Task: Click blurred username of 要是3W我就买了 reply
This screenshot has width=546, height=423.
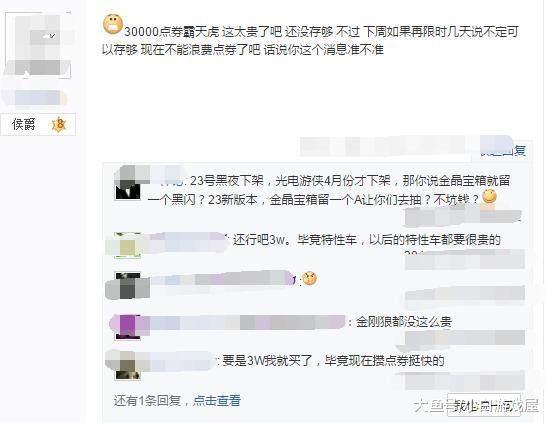Action: coord(179,361)
